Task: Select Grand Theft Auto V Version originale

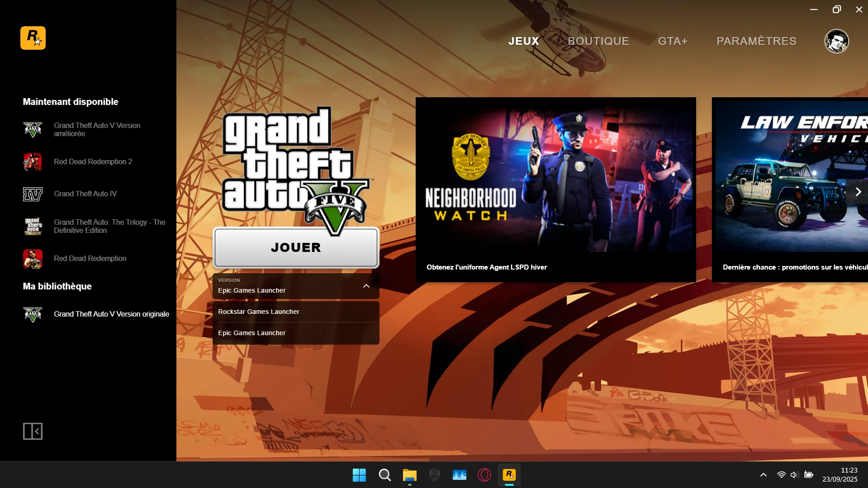Action: pos(112,314)
